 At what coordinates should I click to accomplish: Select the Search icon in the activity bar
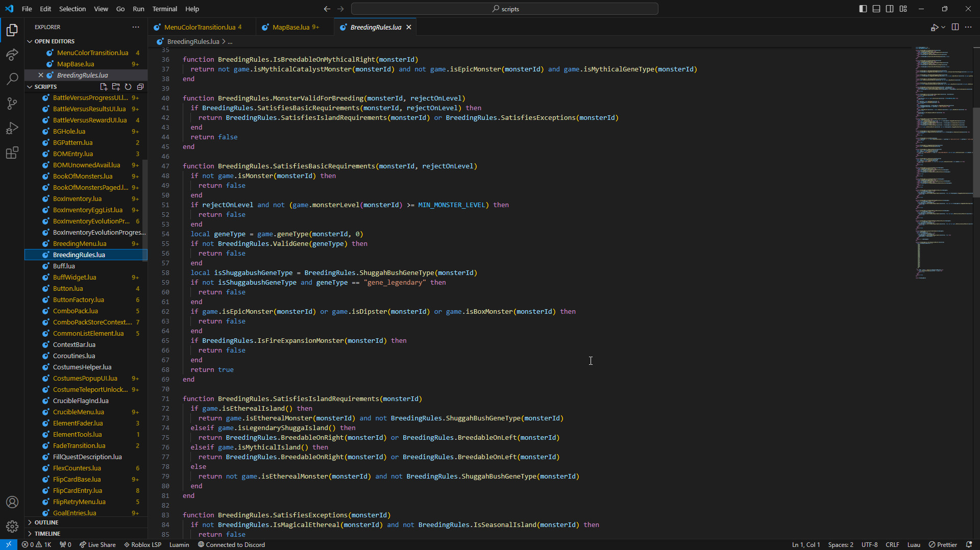tap(12, 79)
